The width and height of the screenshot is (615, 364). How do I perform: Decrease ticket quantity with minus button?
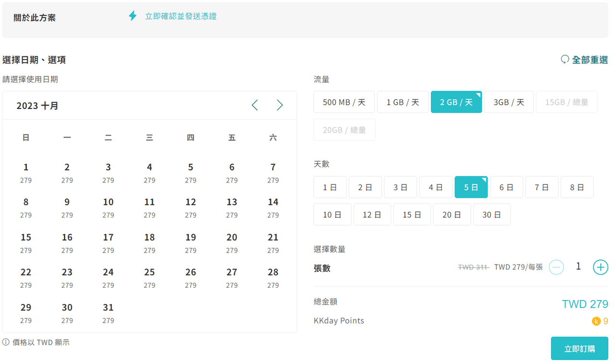556,267
